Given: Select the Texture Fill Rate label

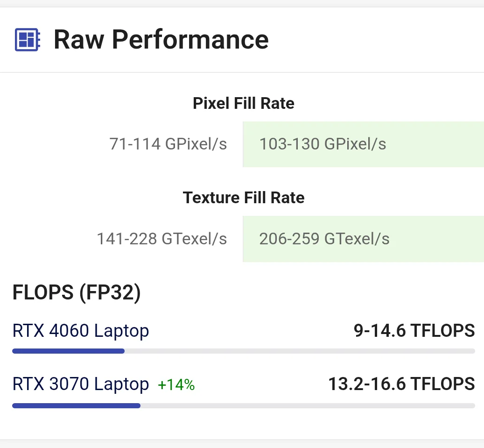Looking at the screenshot, I should (x=243, y=198).
